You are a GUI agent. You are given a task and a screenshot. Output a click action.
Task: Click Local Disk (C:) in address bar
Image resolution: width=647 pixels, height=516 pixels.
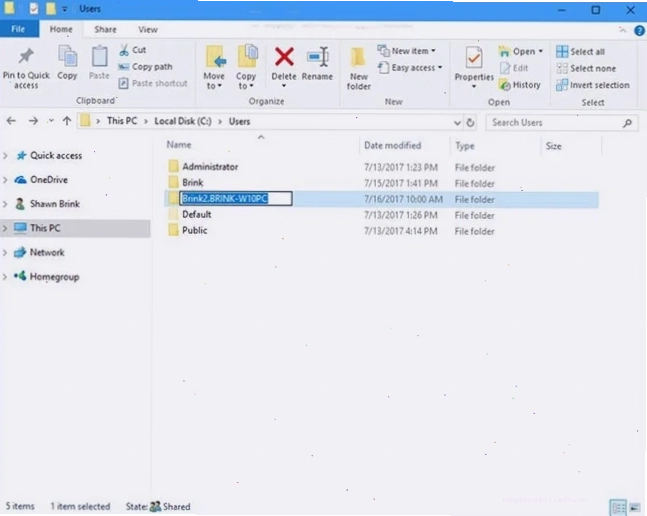click(183, 121)
